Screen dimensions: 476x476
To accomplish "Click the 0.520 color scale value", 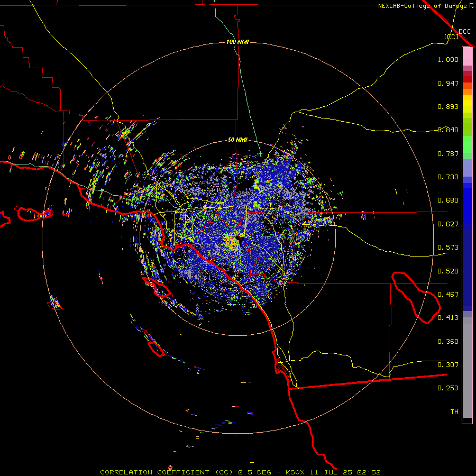I will (448, 271).
